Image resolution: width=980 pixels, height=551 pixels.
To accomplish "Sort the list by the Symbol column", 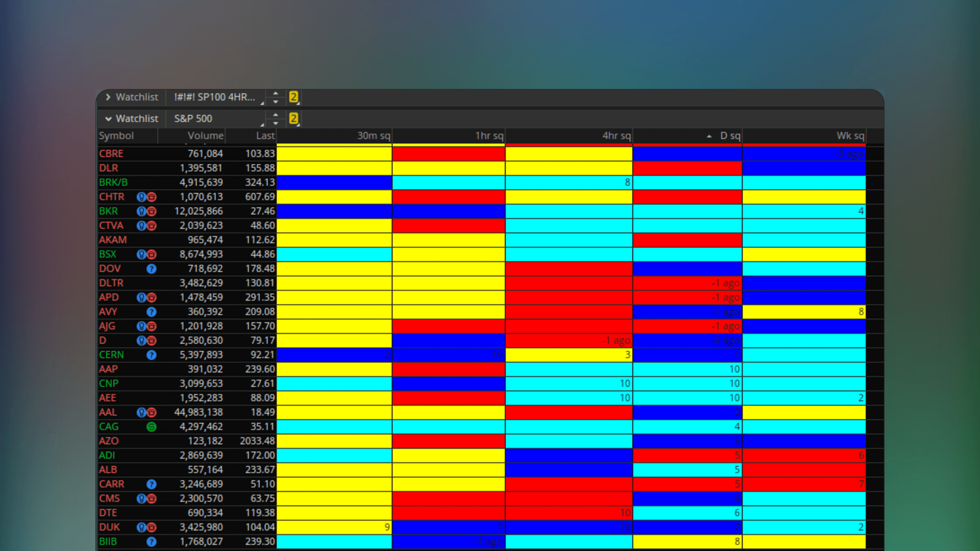I will tap(116, 136).
